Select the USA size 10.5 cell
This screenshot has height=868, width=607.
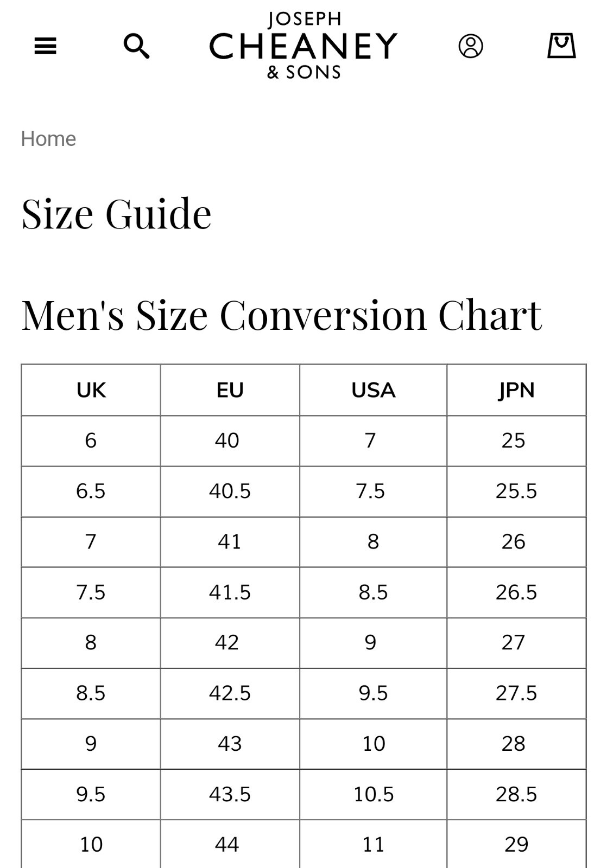pyautogui.click(x=374, y=794)
